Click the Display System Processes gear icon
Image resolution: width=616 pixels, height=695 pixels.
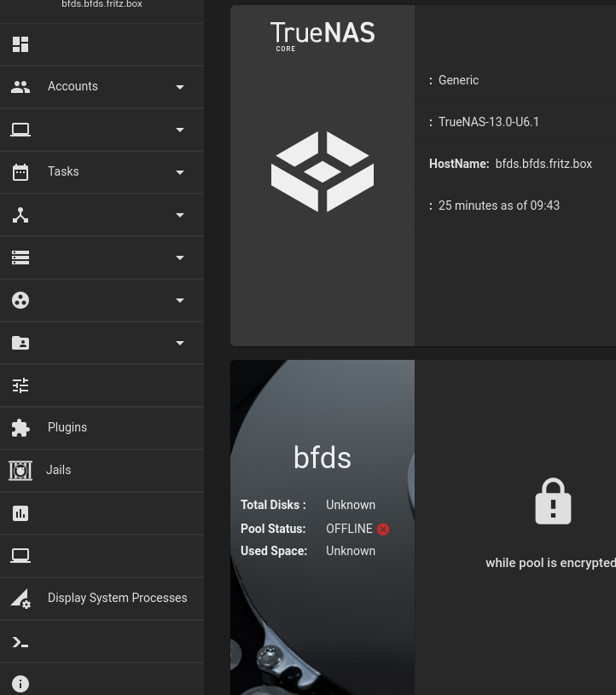(x=20, y=599)
